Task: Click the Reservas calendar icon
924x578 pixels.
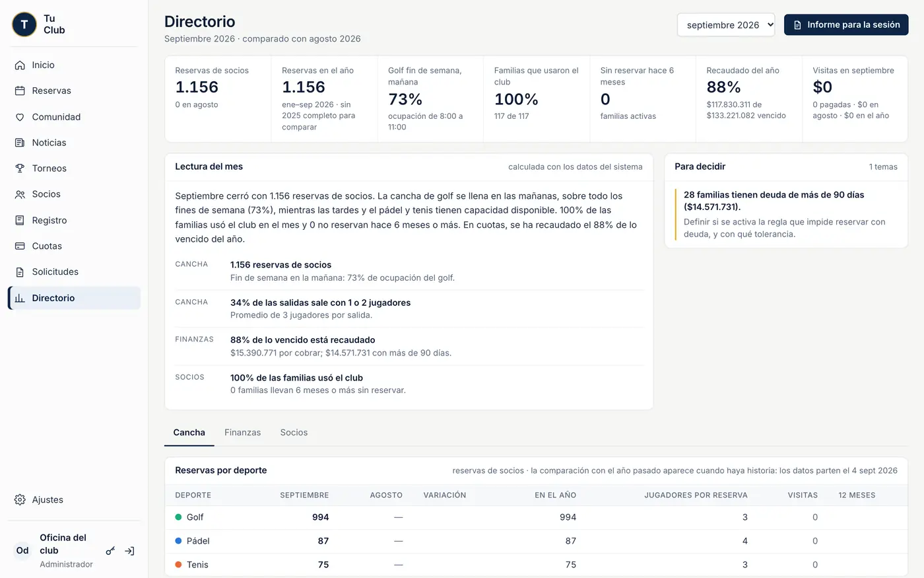Action: click(20, 90)
